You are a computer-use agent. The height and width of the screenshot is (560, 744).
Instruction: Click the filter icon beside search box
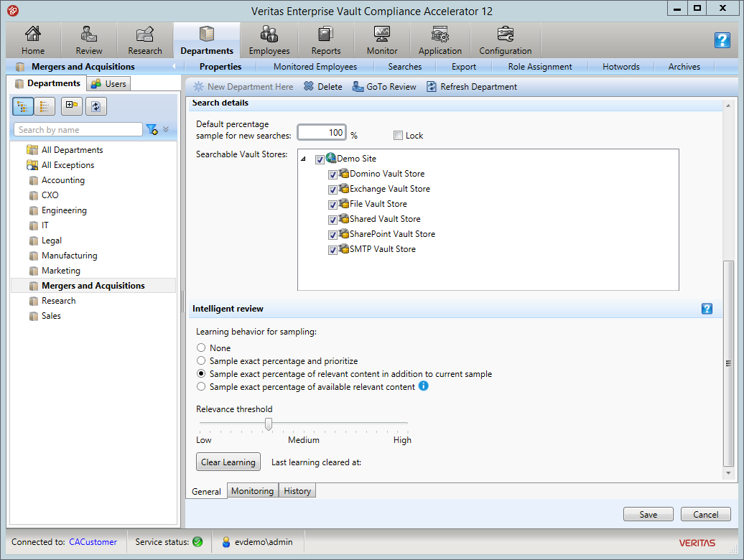pos(152,129)
